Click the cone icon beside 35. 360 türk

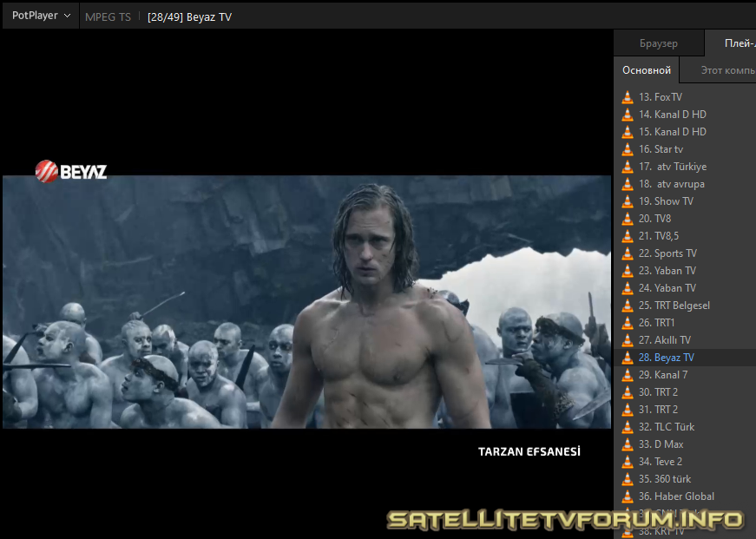tap(628, 479)
